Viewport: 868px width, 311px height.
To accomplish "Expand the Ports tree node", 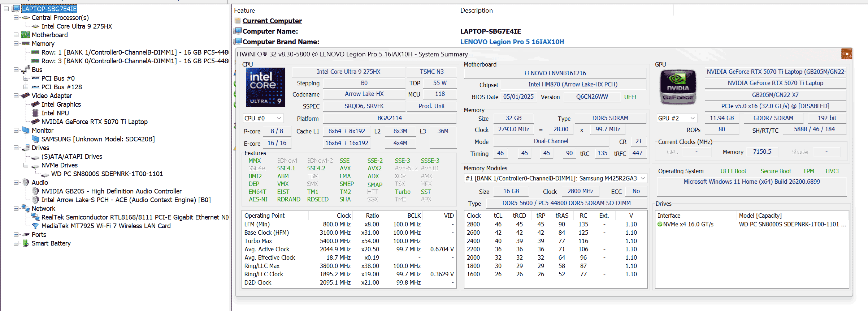I will tap(16, 235).
